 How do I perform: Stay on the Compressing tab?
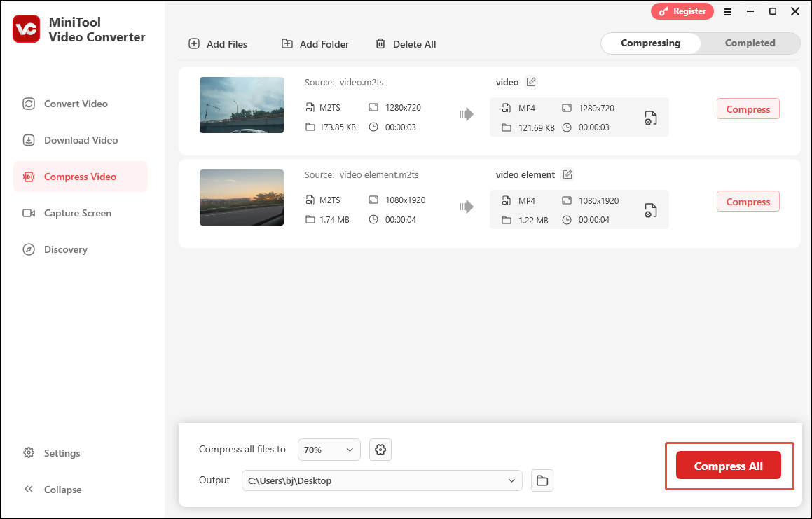click(650, 43)
